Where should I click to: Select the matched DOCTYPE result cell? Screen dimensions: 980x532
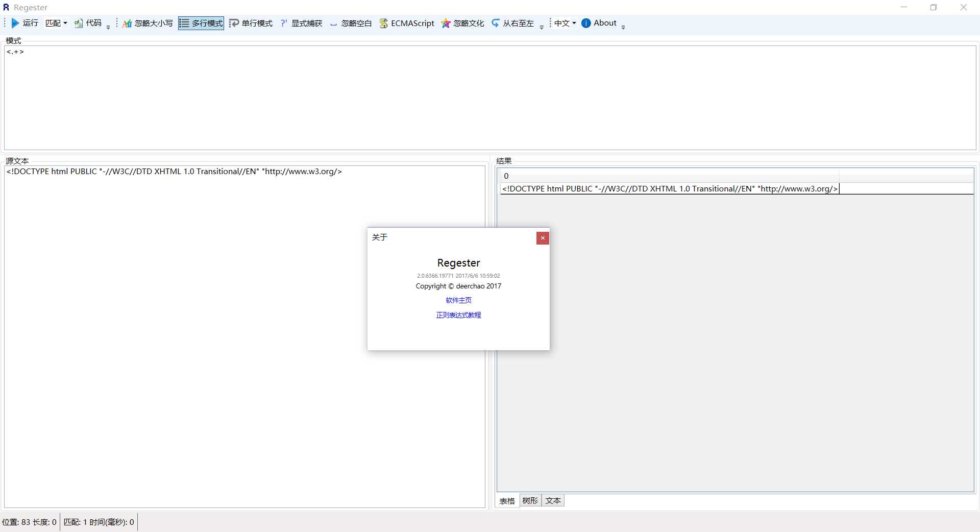point(670,188)
